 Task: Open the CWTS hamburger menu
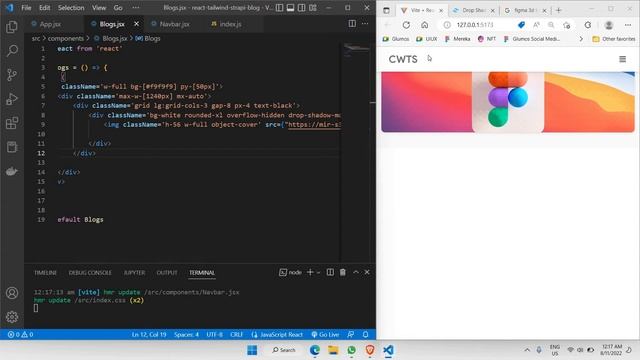622,59
